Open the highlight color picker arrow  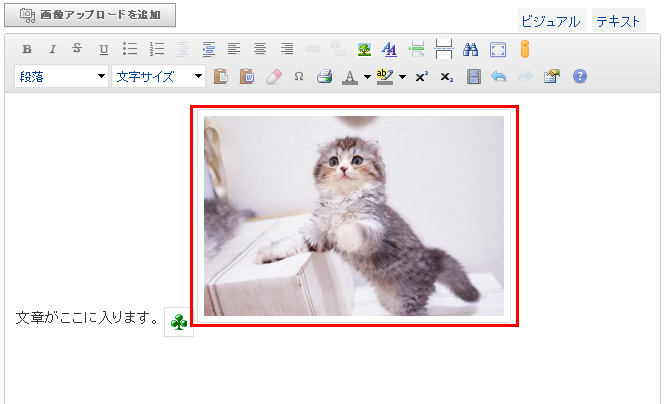402,77
